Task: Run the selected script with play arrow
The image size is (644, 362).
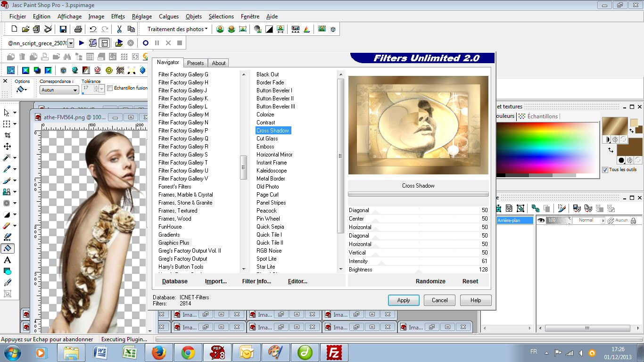Action: pos(82,43)
